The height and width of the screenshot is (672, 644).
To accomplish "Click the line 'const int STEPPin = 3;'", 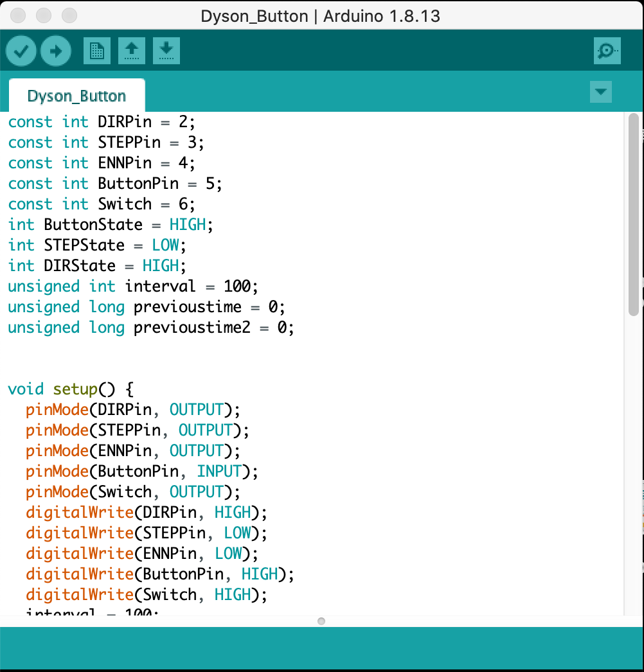I will pos(106,142).
